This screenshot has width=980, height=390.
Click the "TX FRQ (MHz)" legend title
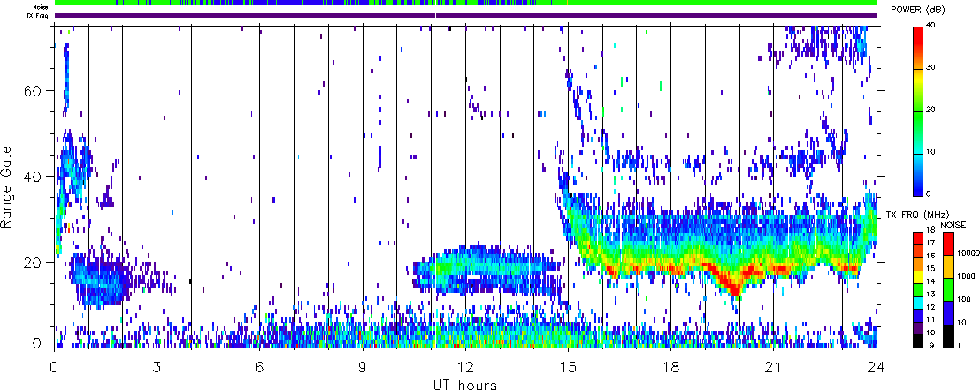pos(915,215)
